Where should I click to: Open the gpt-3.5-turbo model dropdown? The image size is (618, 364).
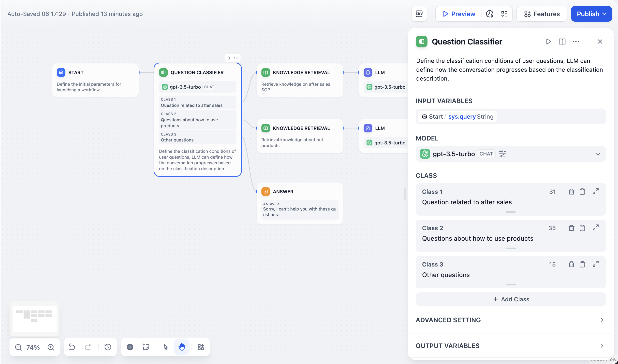point(598,154)
